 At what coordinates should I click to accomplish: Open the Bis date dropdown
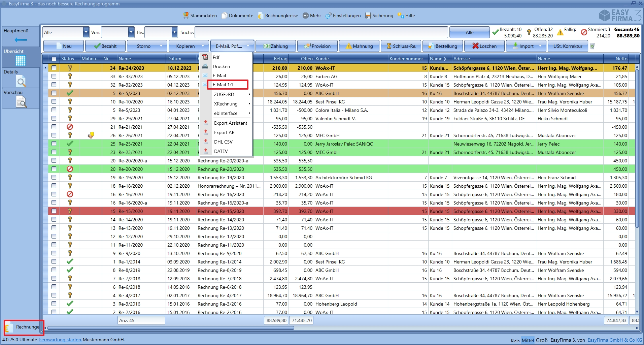coord(174,32)
